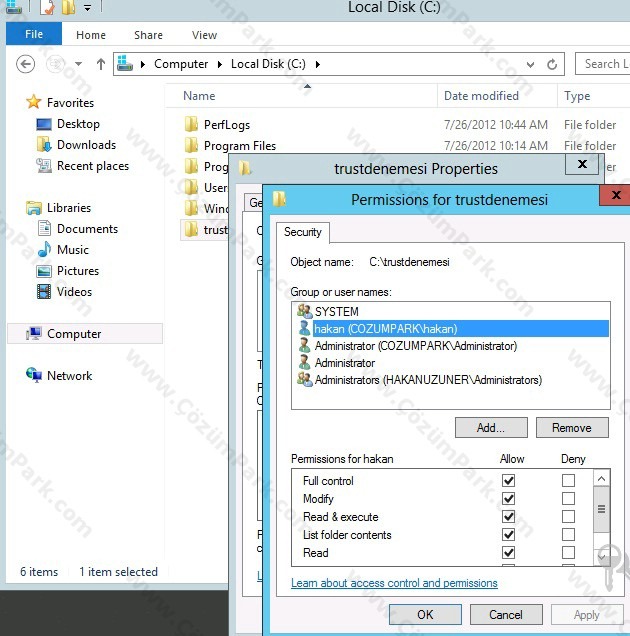Switch to the View ribbon tab
This screenshot has height=636, width=630.
[204, 35]
